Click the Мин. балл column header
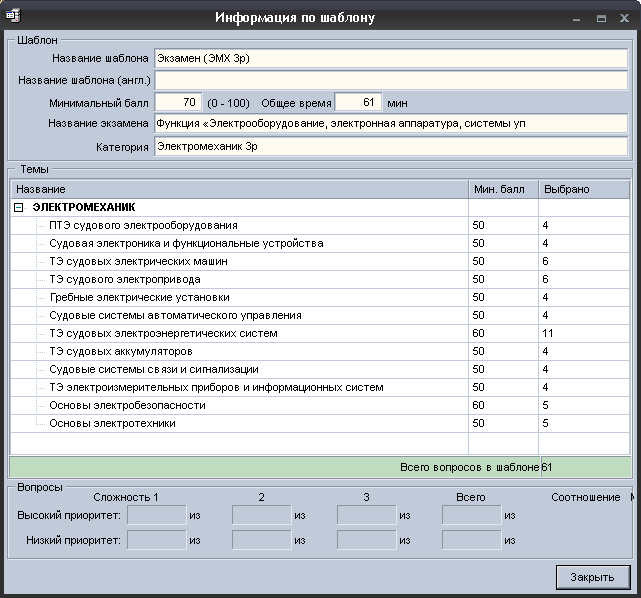This screenshot has height=598, width=641. (504, 189)
